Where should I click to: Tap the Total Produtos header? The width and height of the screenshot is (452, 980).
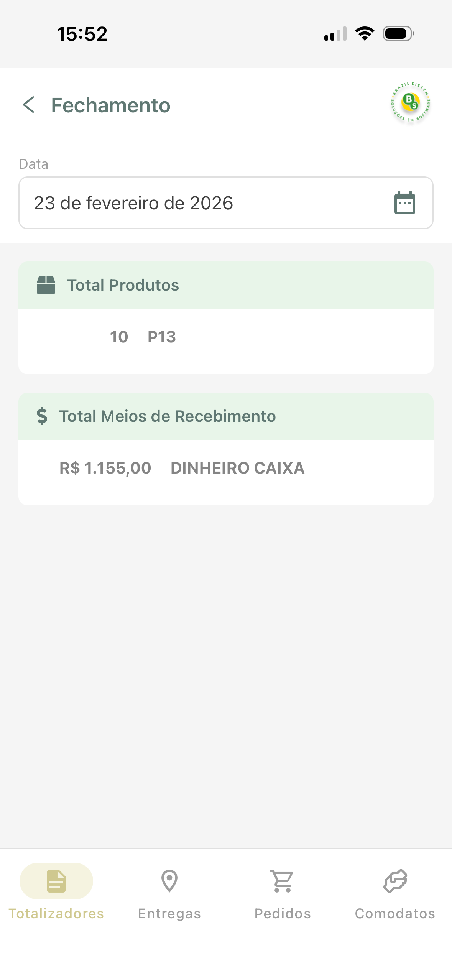[226, 285]
